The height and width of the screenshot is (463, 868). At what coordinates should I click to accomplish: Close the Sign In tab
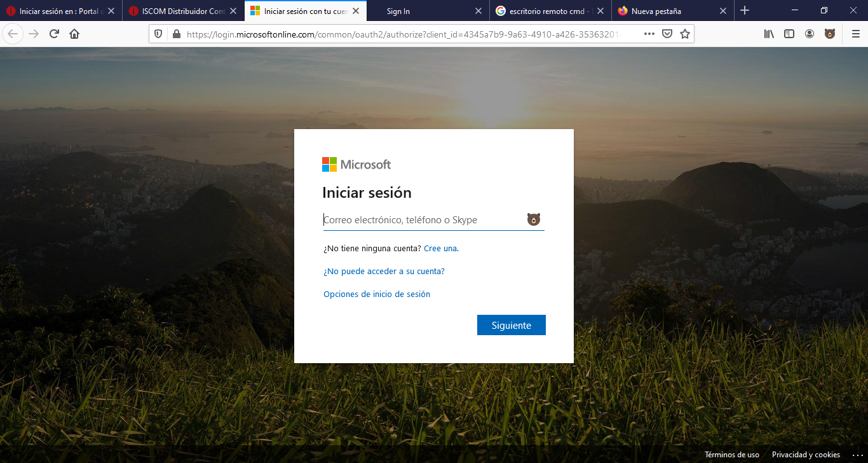pos(478,11)
